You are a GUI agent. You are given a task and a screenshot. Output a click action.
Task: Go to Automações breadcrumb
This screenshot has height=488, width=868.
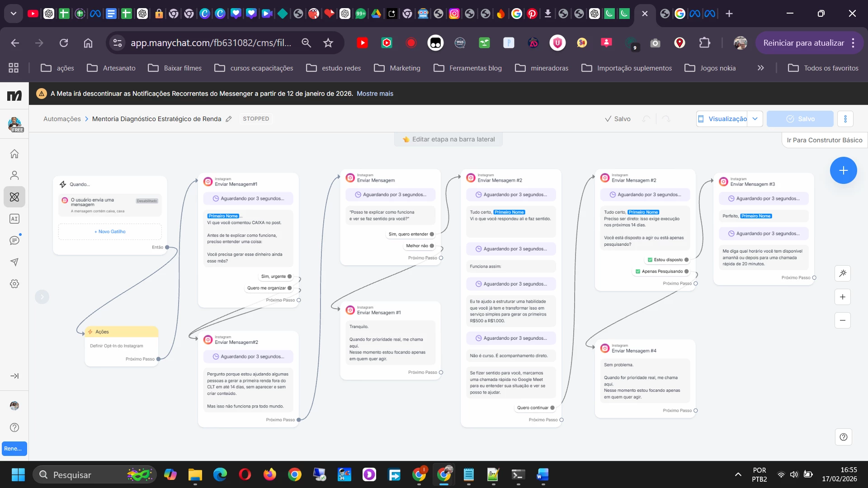point(62,119)
